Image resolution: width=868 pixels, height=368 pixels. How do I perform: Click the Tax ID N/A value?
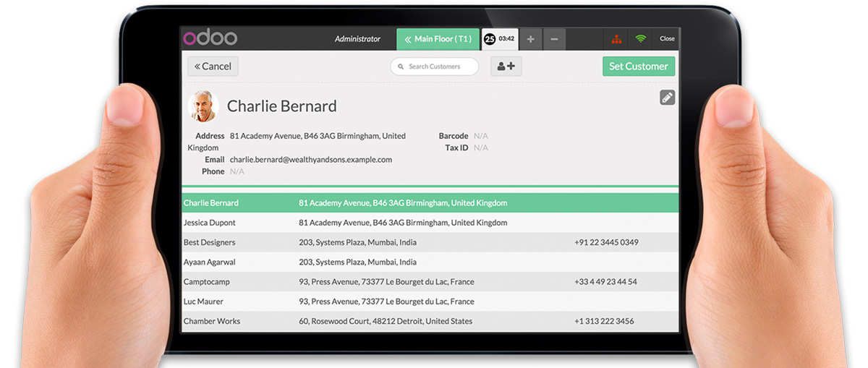(x=481, y=147)
